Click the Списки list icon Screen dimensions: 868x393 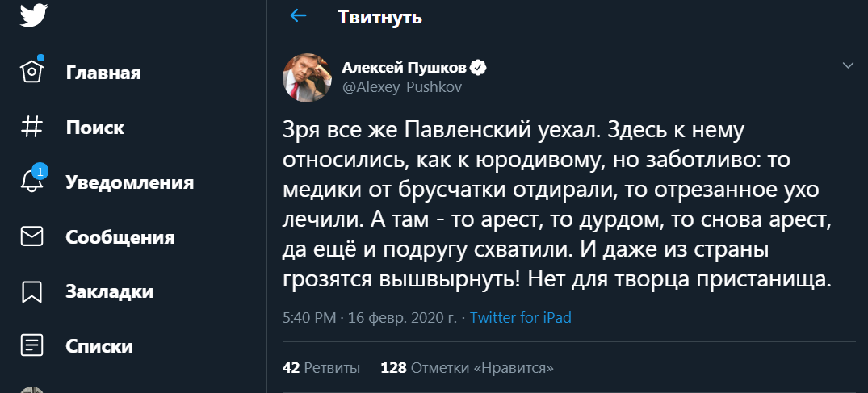[32, 345]
